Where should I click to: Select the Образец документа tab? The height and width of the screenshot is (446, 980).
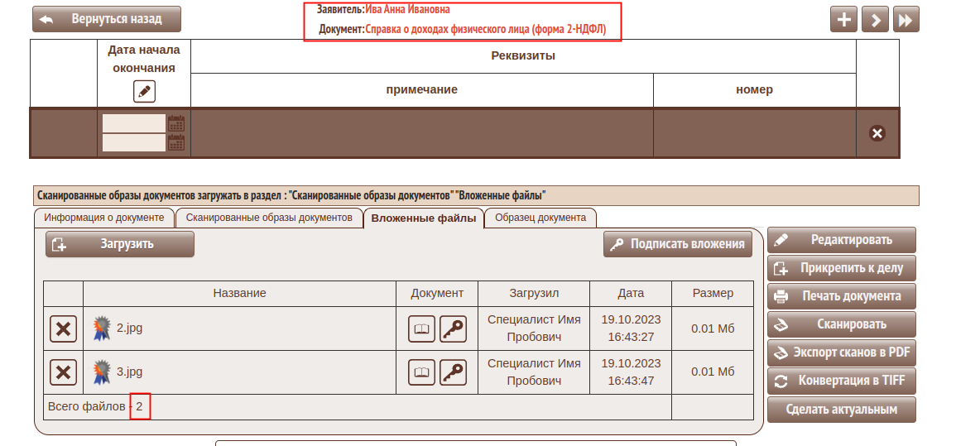click(x=540, y=218)
